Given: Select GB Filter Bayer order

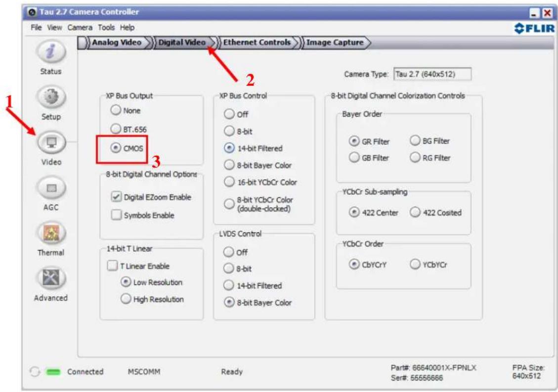Looking at the screenshot, I should [369, 158].
